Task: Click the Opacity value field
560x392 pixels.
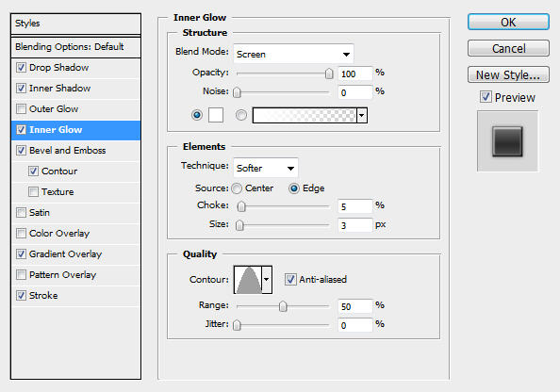Action: pos(355,73)
